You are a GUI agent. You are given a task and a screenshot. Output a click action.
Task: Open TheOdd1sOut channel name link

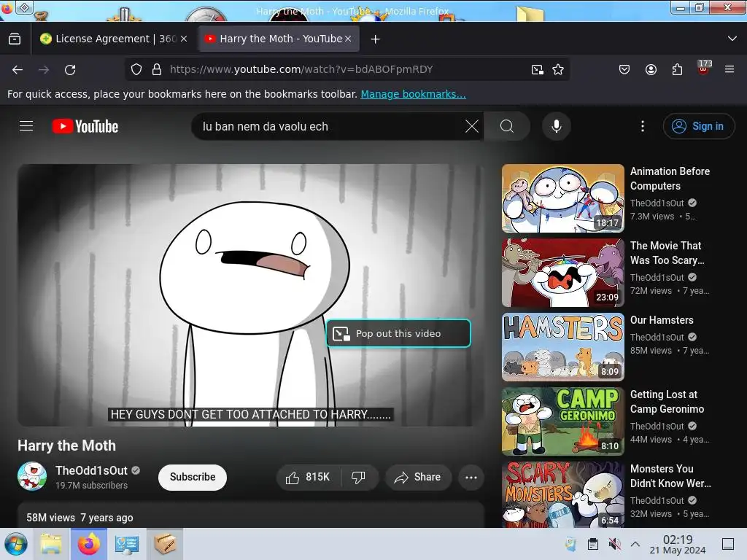[91, 470]
